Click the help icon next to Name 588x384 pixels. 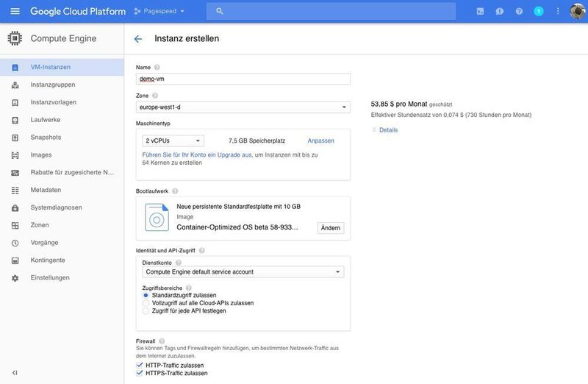coord(157,67)
